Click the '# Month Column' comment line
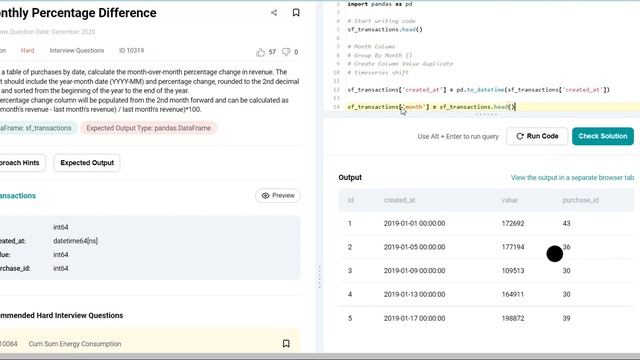This screenshot has width=640, height=360. pyautogui.click(x=371, y=47)
